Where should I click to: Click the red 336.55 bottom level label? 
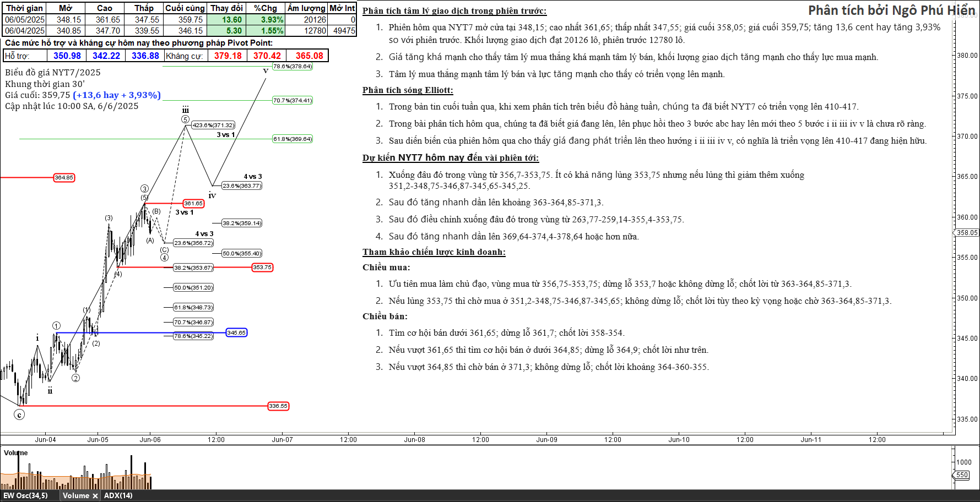[278, 406]
